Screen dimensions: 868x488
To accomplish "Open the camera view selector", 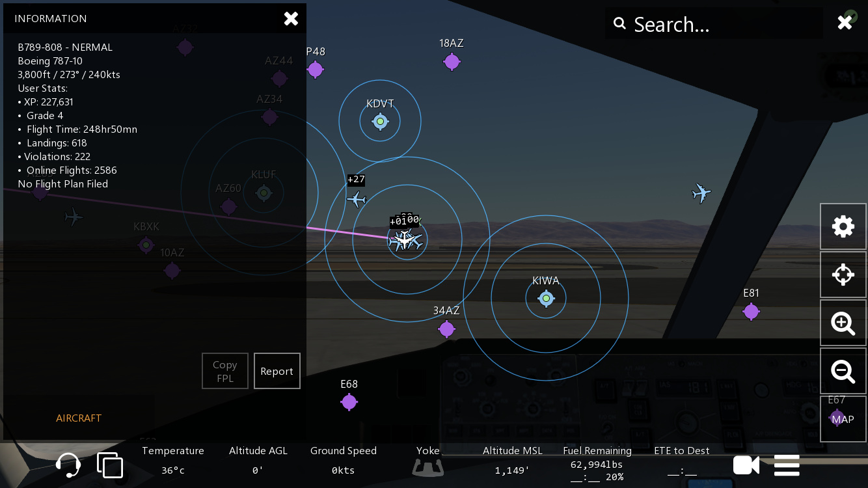I will [x=746, y=465].
